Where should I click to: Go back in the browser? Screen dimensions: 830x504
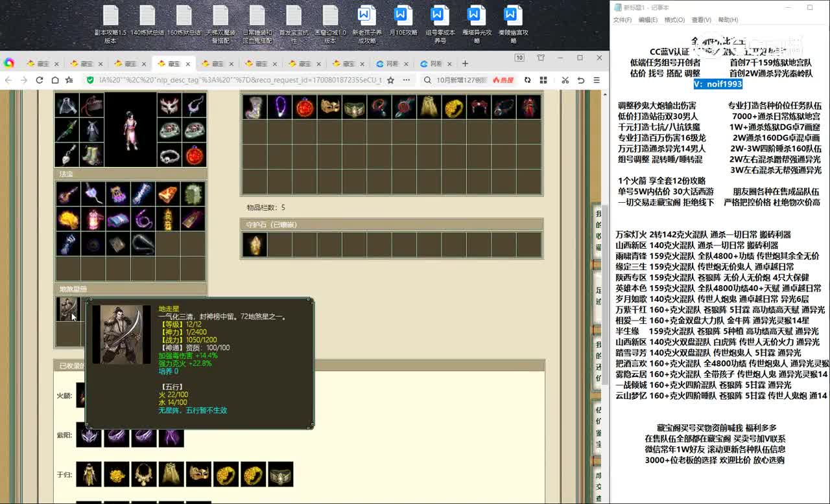pyautogui.click(x=8, y=80)
